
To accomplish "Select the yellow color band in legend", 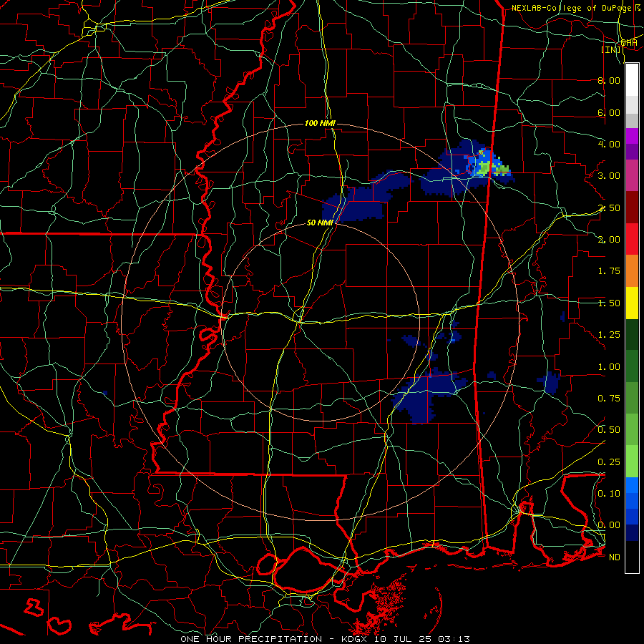I will (x=632, y=303).
